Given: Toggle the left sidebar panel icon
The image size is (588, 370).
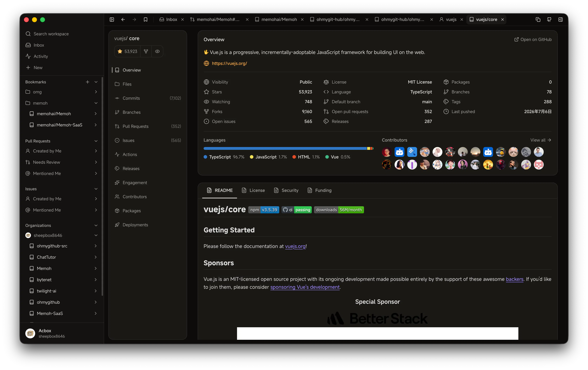Looking at the screenshot, I should (x=112, y=20).
